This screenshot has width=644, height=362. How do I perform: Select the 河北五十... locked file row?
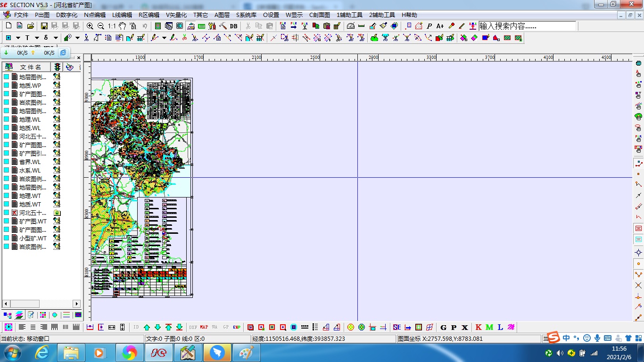(x=32, y=213)
